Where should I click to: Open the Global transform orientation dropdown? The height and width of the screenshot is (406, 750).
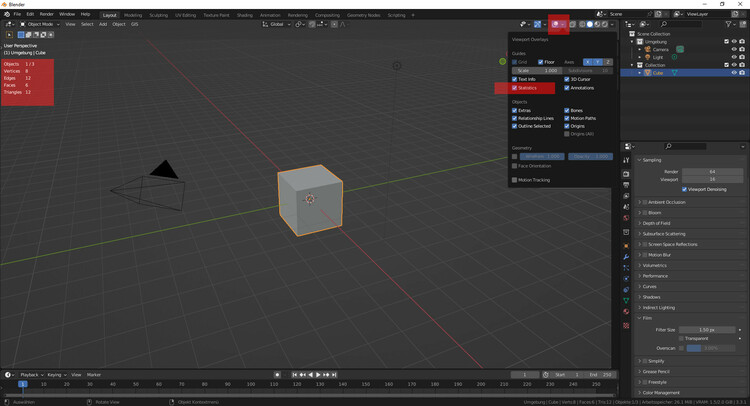(276, 24)
